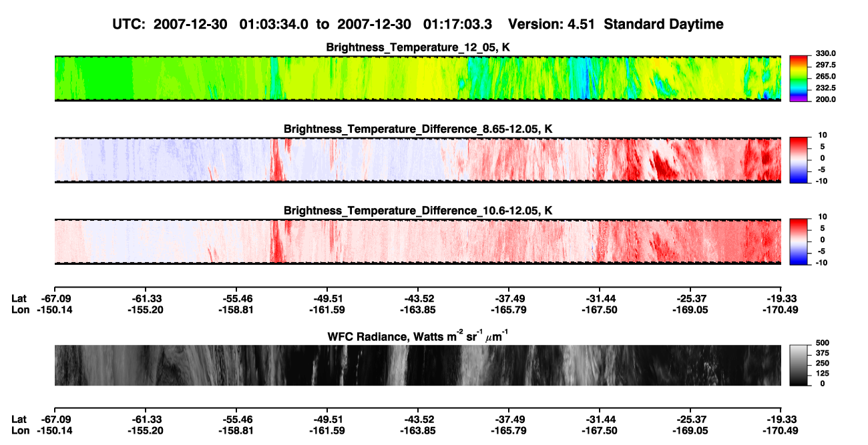
Task: Click the 297.5 color bar tick label
Action: pyautogui.click(x=825, y=65)
